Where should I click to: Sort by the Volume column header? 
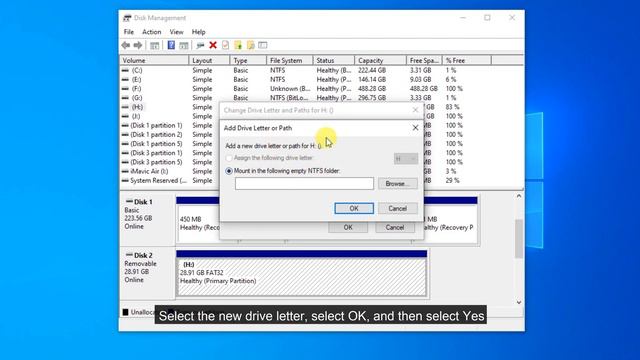[154, 60]
